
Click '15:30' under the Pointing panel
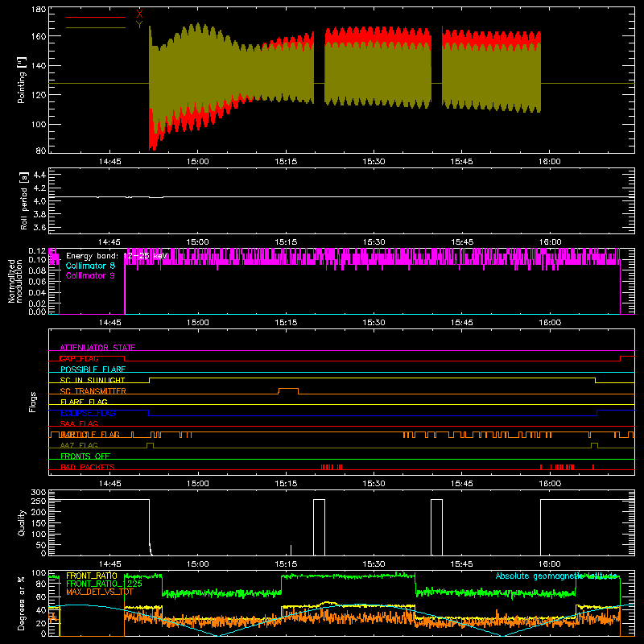click(x=374, y=162)
